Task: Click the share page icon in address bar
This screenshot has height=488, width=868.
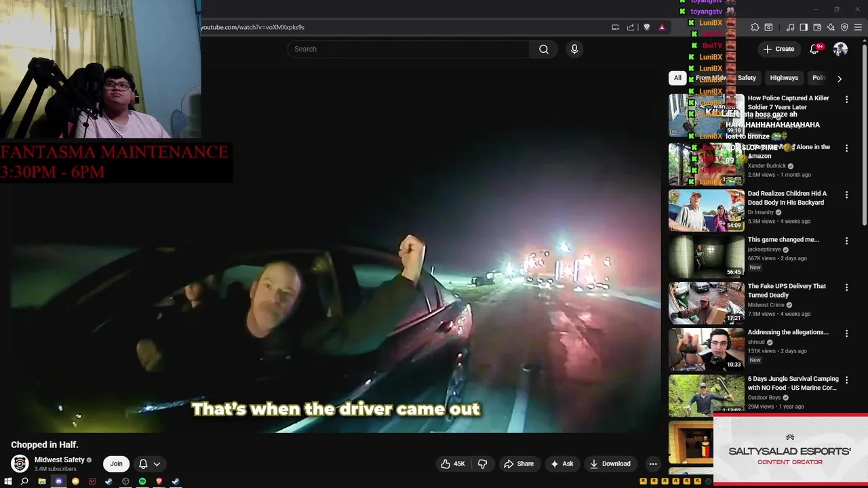Action: (631, 27)
